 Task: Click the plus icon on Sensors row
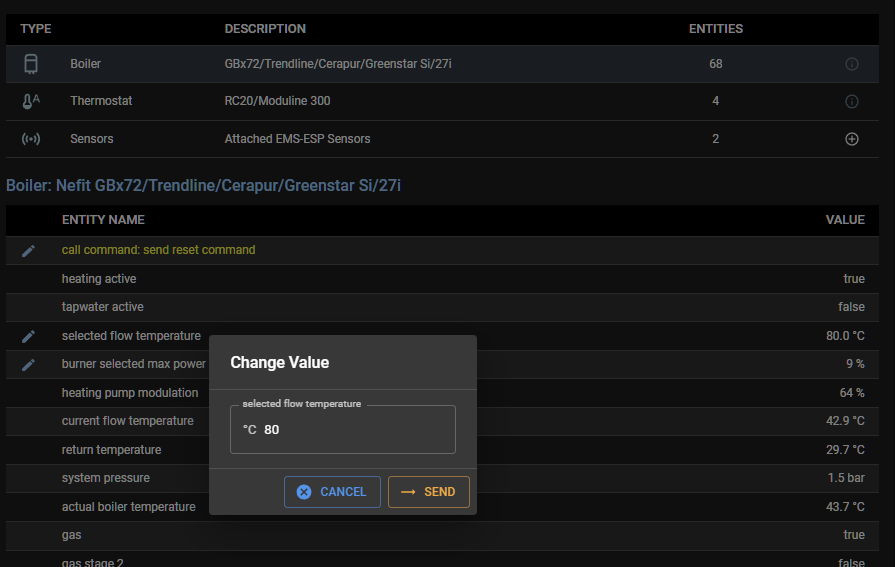click(x=852, y=139)
